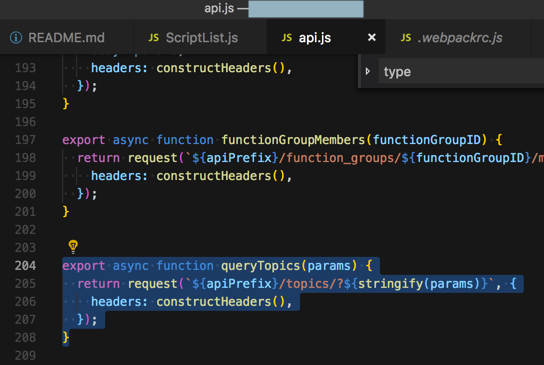This screenshot has width=544, height=365.
Task: Click the queryTopics function name
Action: click(x=261, y=266)
